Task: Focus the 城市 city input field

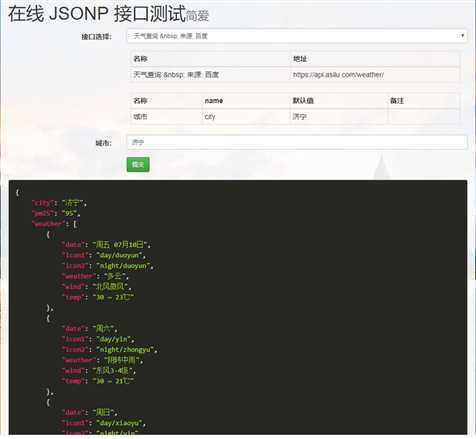Action: pos(297,142)
